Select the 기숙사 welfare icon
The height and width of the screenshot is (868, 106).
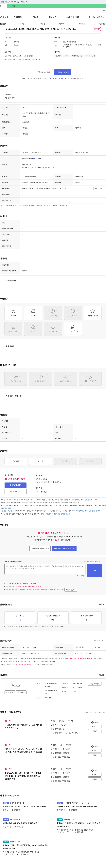coord(33,313)
